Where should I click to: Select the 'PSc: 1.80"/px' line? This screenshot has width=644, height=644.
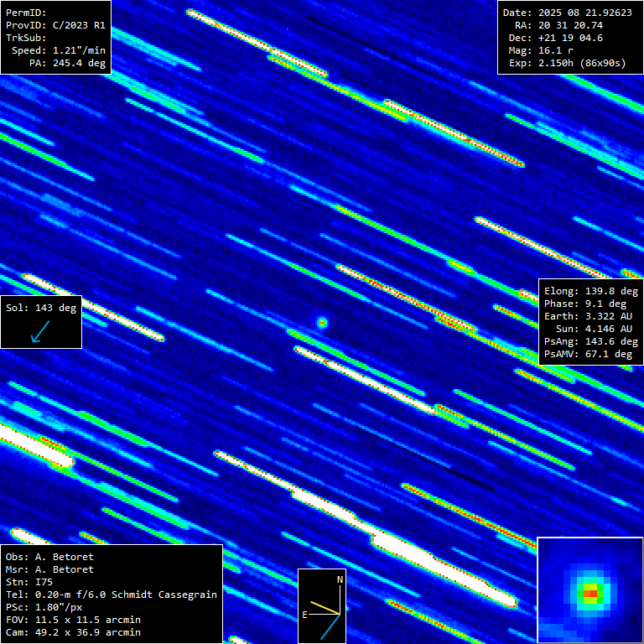click(44, 607)
